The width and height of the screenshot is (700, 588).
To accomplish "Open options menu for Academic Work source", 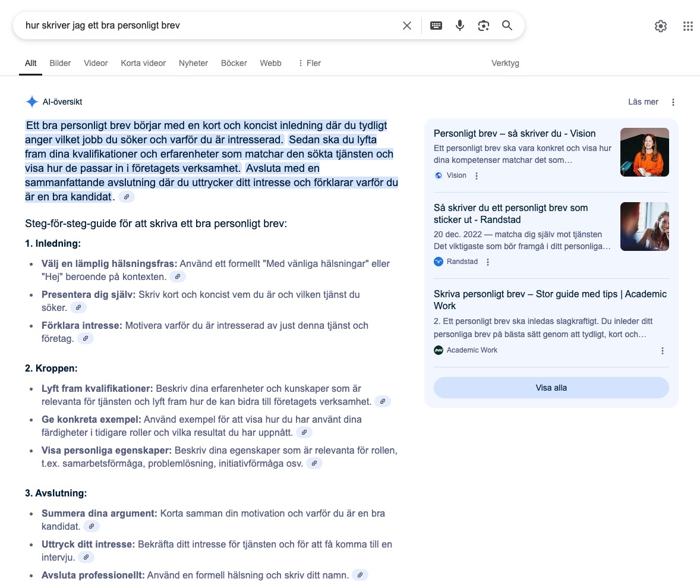I will click(663, 351).
